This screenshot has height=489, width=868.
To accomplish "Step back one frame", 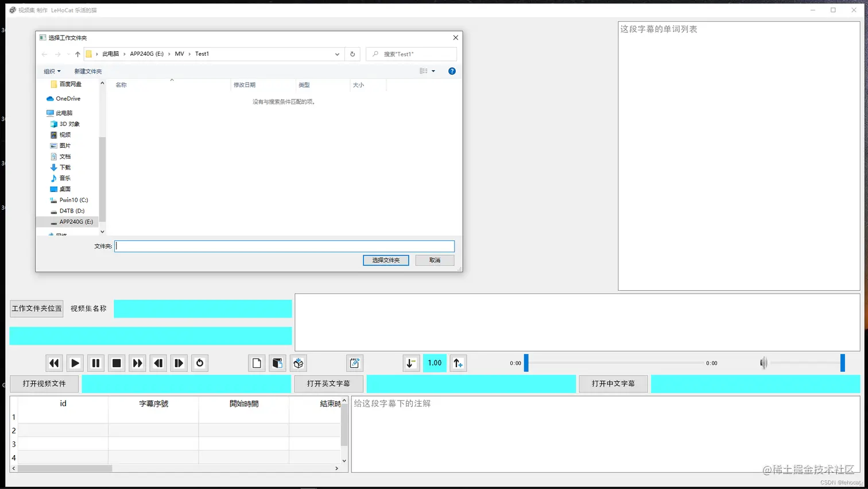I will 158,363.
